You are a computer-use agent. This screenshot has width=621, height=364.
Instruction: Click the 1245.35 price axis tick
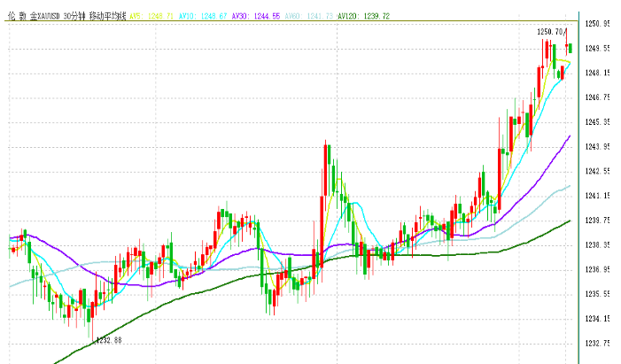point(600,121)
